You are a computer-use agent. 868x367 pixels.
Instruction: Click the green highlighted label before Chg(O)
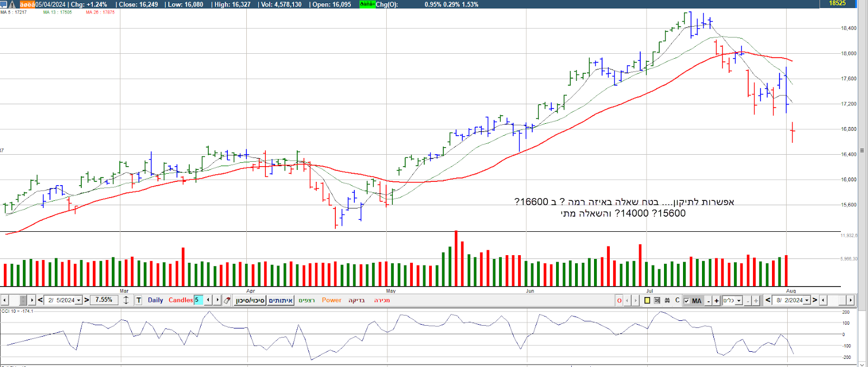[367, 4]
